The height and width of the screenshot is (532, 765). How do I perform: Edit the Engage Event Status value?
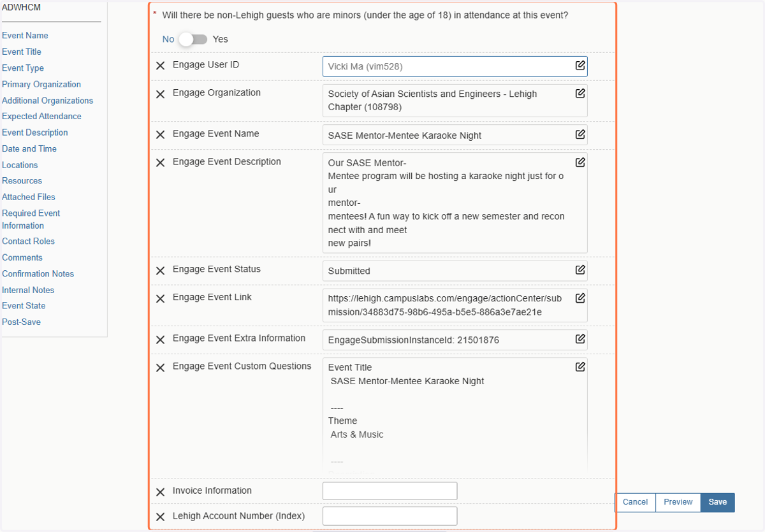(x=580, y=270)
